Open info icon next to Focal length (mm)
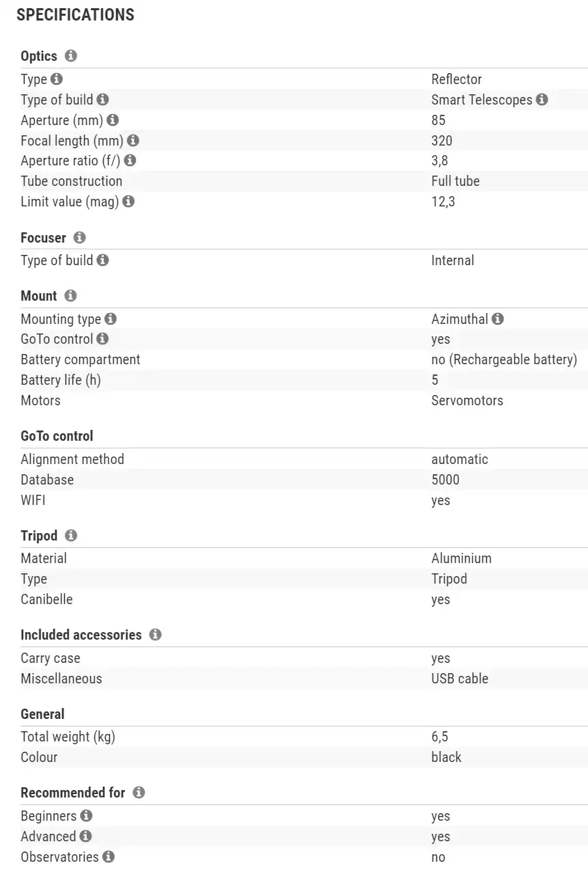The height and width of the screenshot is (872, 588). (x=133, y=141)
